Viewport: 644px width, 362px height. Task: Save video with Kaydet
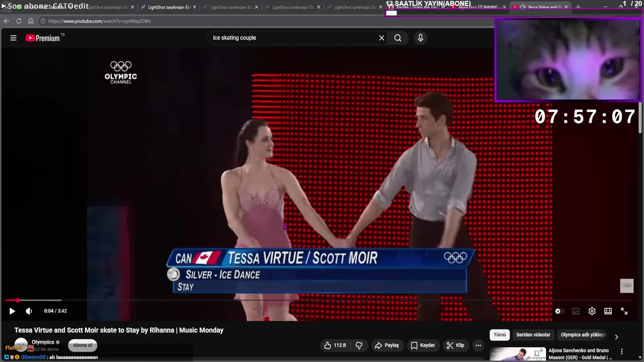tap(423, 345)
